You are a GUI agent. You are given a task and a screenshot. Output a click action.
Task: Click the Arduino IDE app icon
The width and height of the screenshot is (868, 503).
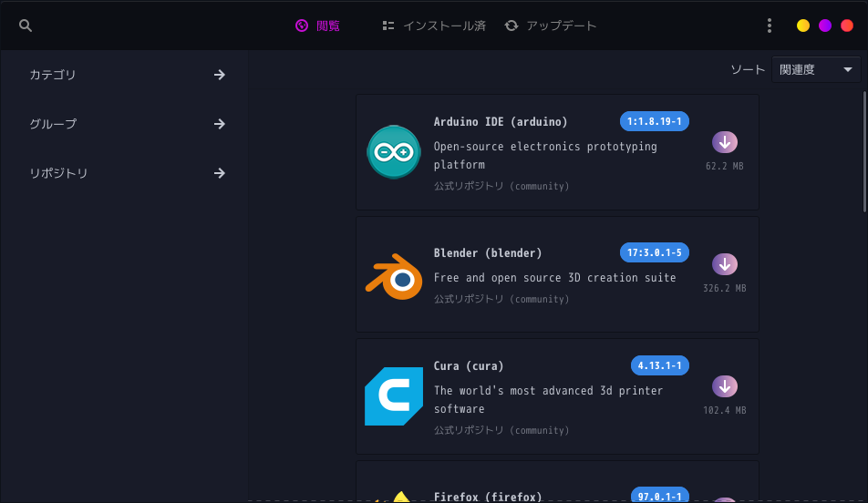point(394,152)
